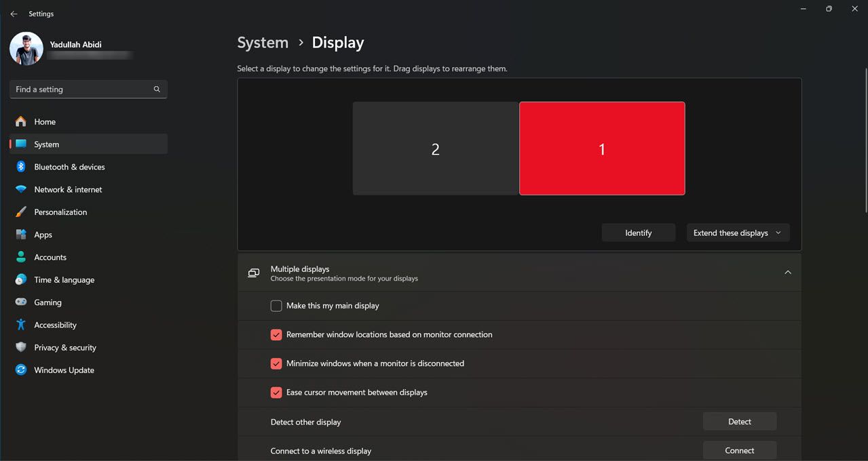
Task: Select display 2 in the arrangement diagram
Action: pyautogui.click(x=435, y=148)
